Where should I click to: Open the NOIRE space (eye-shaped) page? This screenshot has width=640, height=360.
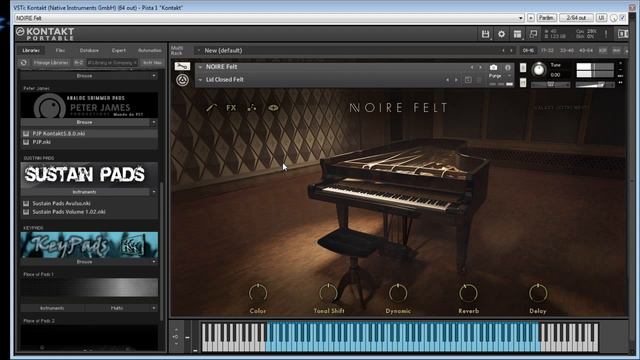(273, 108)
